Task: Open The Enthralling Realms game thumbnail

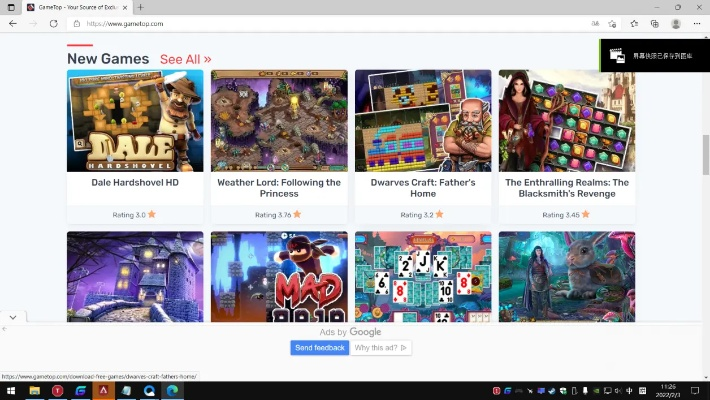Action: (x=567, y=120)
